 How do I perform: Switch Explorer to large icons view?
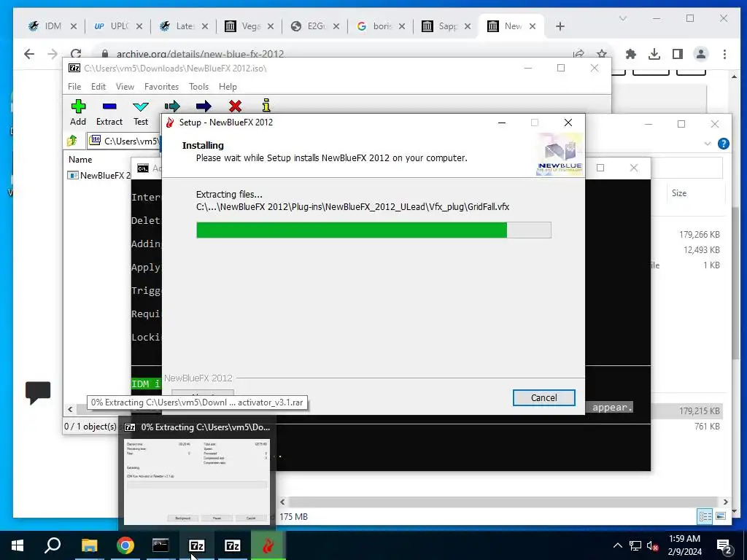[720, 516]
